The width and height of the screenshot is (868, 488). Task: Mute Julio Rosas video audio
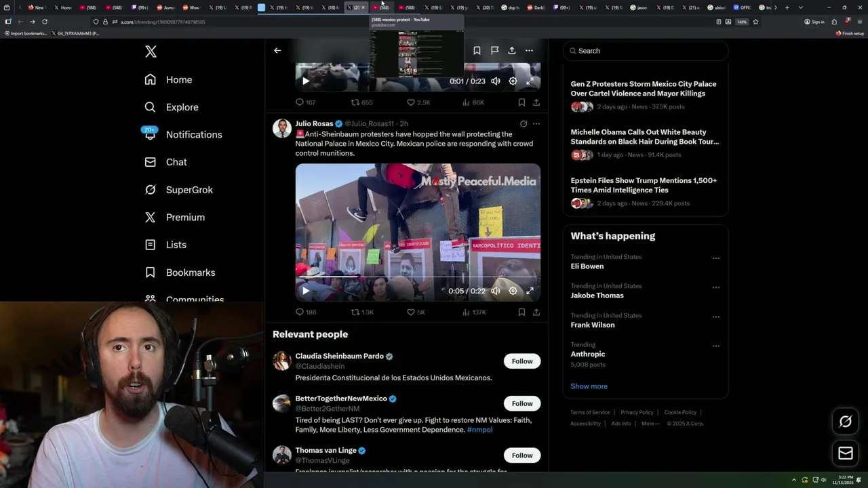point(496,291)
